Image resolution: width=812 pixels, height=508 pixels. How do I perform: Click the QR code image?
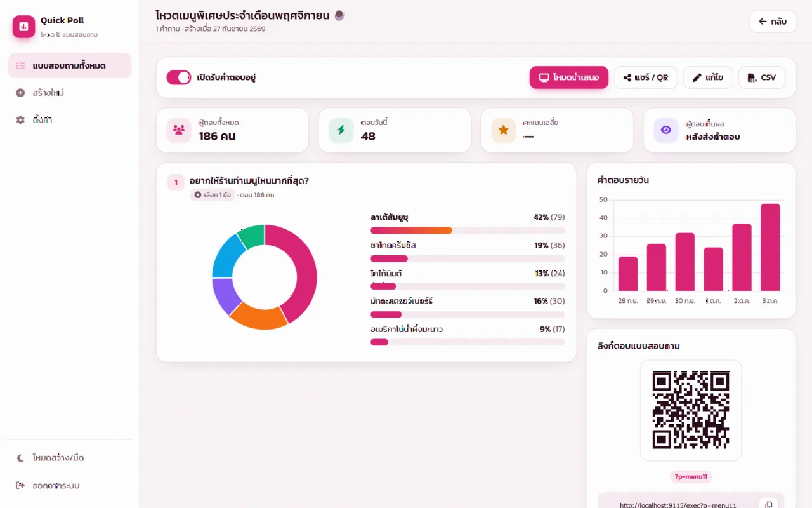(691, 410)
